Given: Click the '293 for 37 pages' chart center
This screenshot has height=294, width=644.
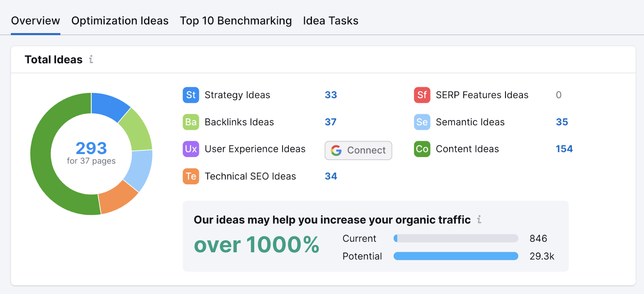Looking at the screenshot, I should click(x=91, y=153).
